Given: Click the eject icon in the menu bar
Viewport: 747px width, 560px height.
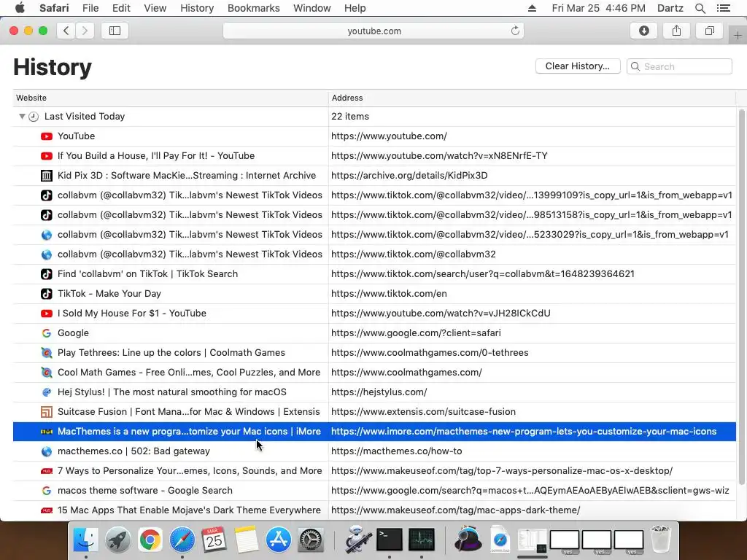Looking at the screenshot, I should (532, 8).
